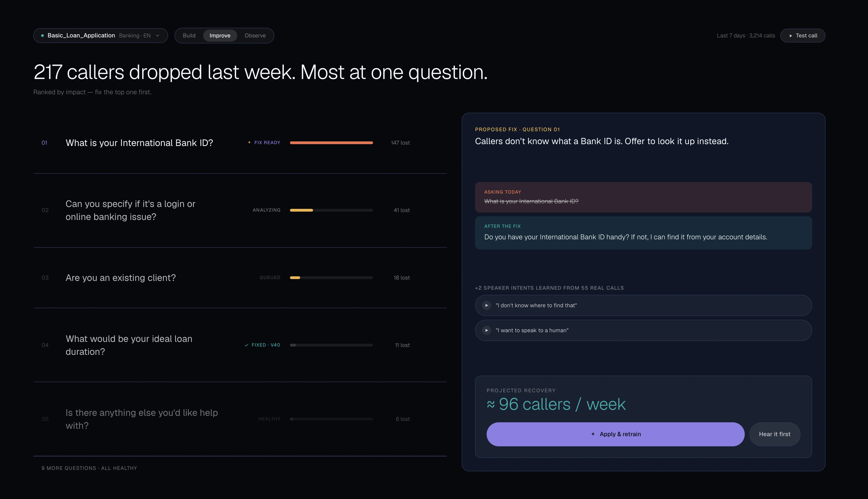
Task: Switch to the Build tab
Action: click(x=189, y=36)
